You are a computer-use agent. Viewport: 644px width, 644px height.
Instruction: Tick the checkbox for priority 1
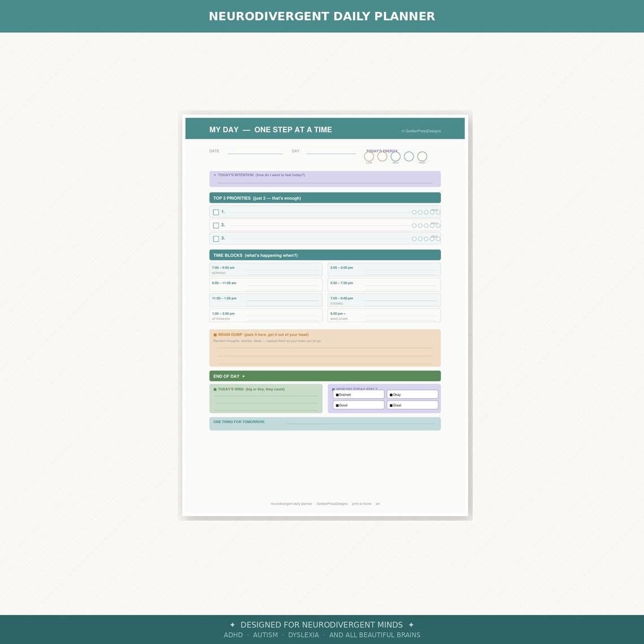tap(216, 212)
